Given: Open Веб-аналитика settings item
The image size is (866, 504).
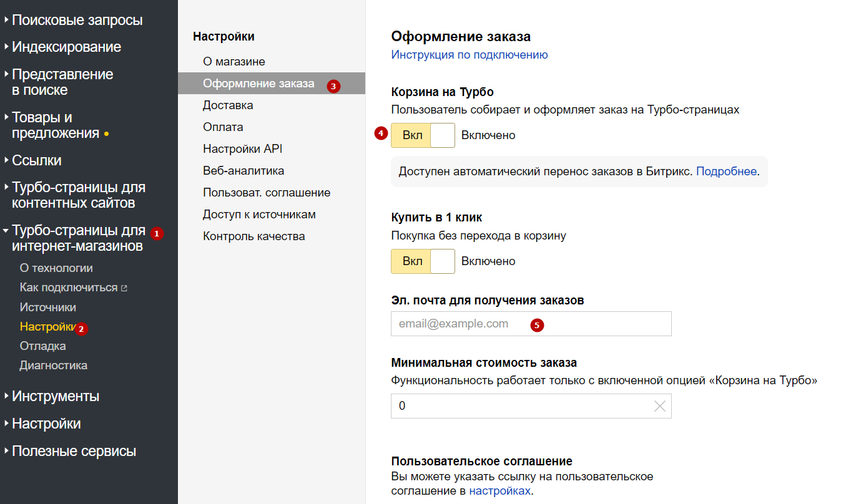Looking at the screenshot, I should pos(243,171).
